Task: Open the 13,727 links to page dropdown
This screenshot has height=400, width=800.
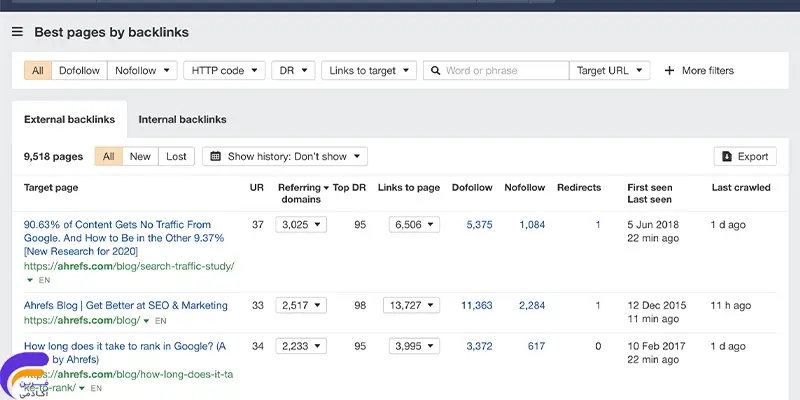Action: [x=411, y=306]
